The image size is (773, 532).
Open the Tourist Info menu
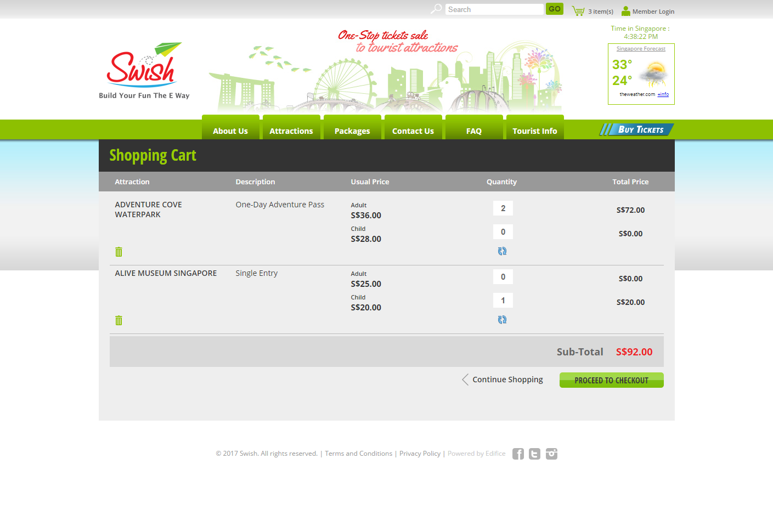coord(535,127)
